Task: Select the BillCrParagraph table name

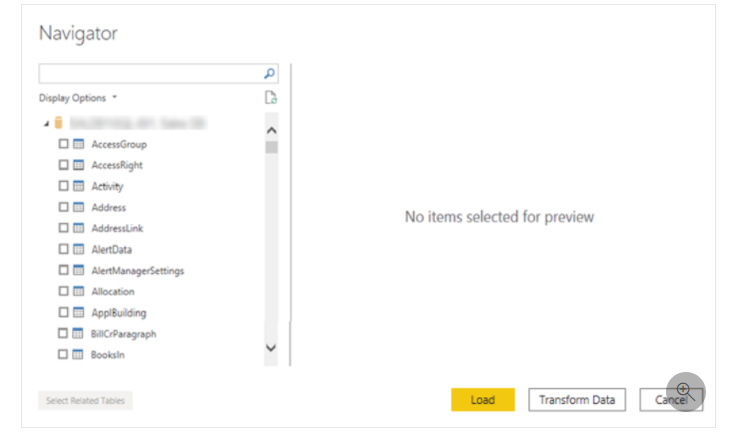Action: 123,334
